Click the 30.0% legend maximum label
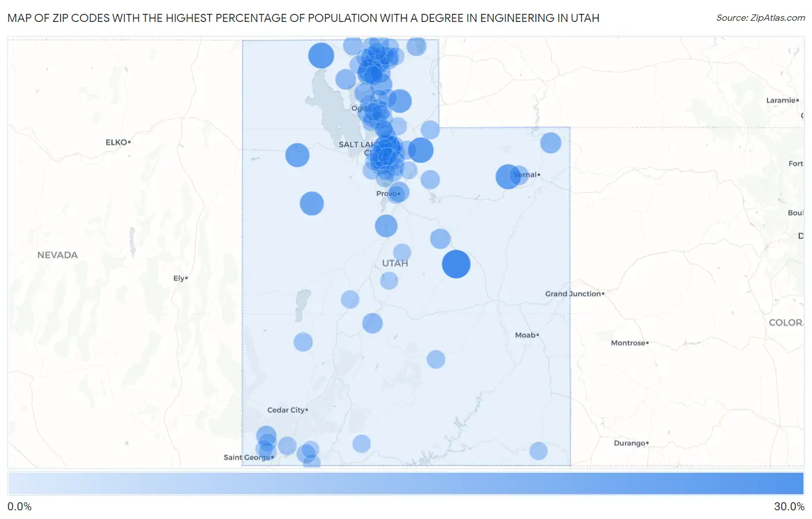 click(789, 506)
